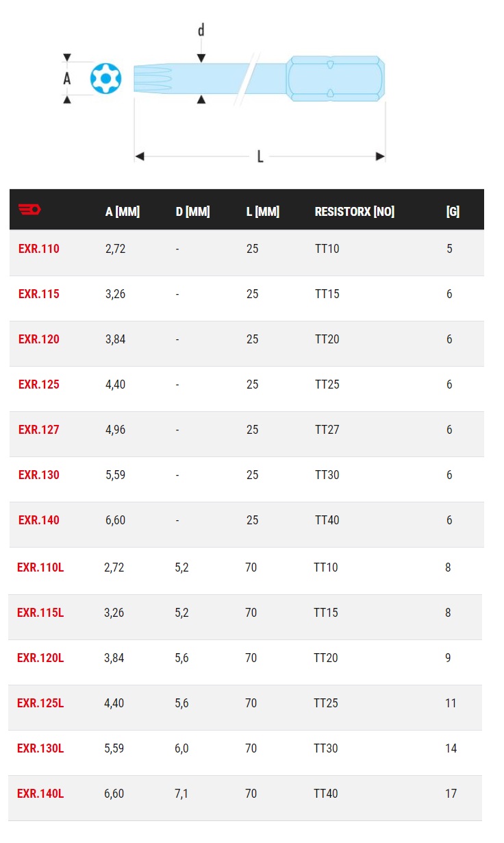504x843 pixels.
Task: Click the RESISTORX [NO] column header
Action: [x=354, y=212]
